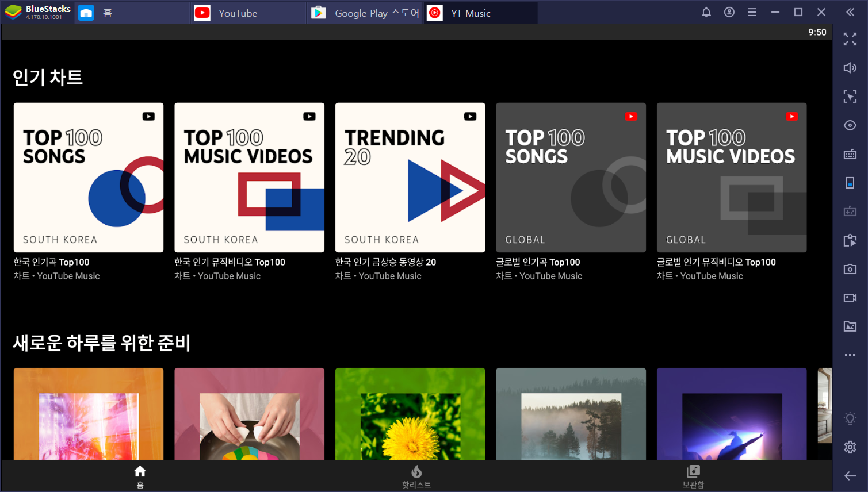Open the yellow dandelion playlist thumbnail

point(410,414)
